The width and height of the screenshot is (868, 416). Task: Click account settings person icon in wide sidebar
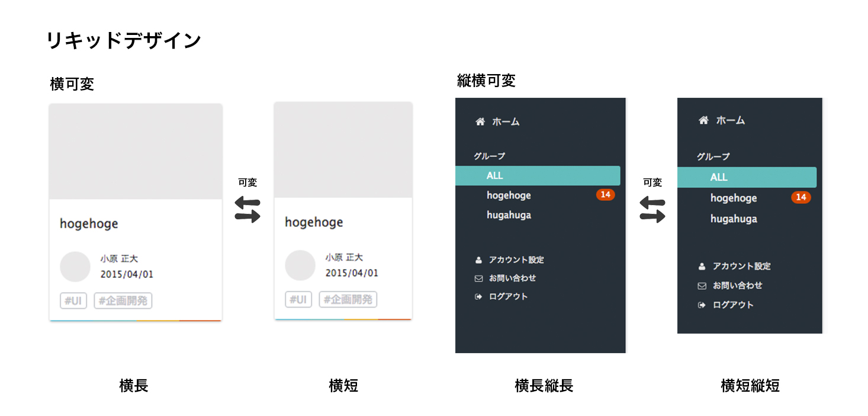point(478,260)
